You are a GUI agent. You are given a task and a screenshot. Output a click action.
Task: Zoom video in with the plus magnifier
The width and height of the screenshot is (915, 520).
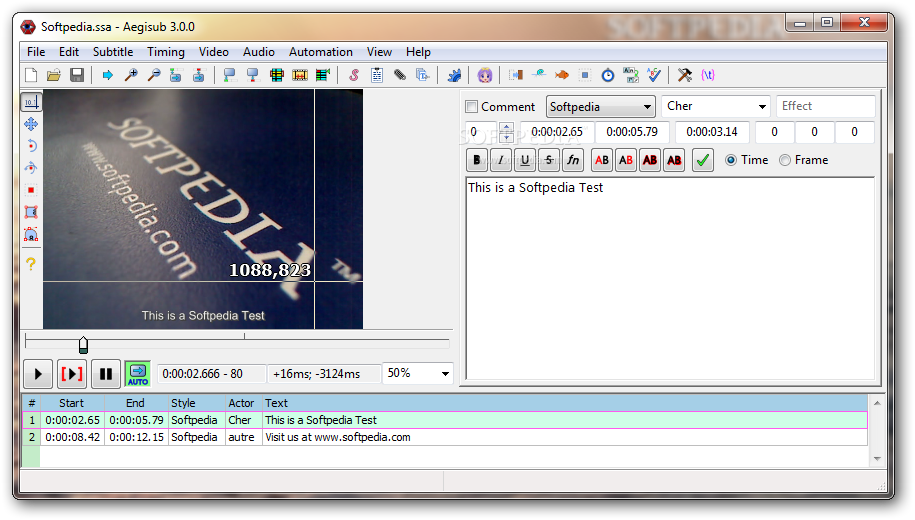point(131,75)
